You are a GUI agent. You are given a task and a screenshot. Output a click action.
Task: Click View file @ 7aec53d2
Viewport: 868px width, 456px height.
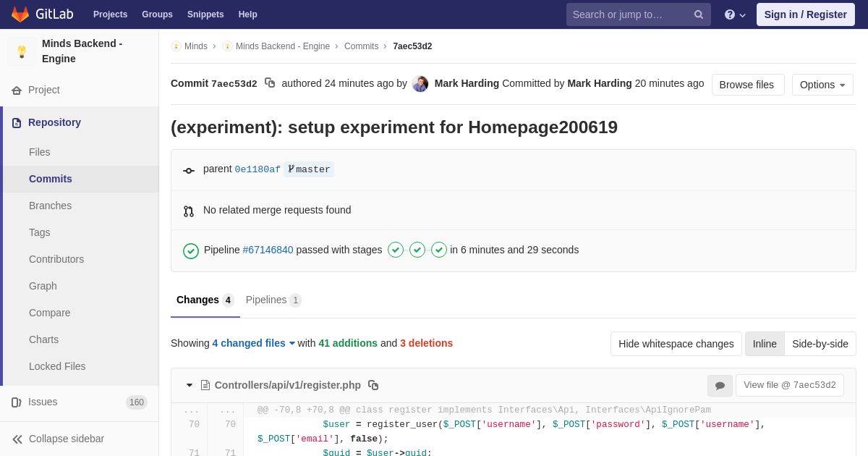pyautogui.click(x=790, y=385)
